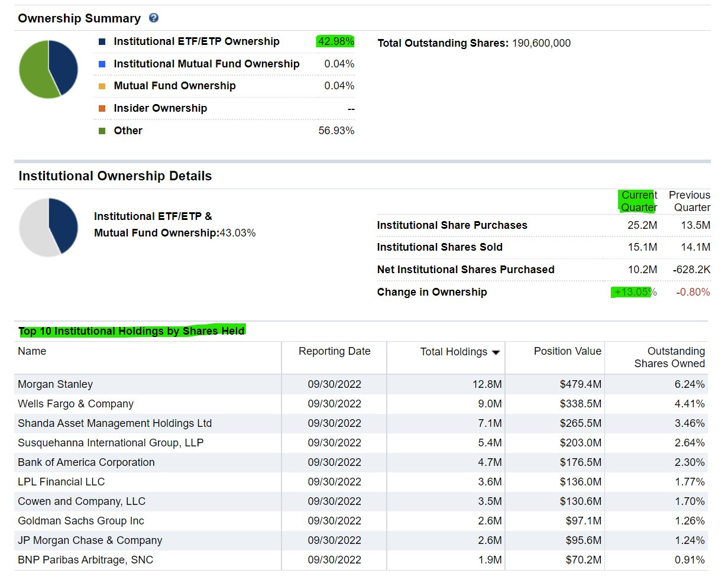Click the Institutional Ownership Details pie chart

tap(48, 227)
